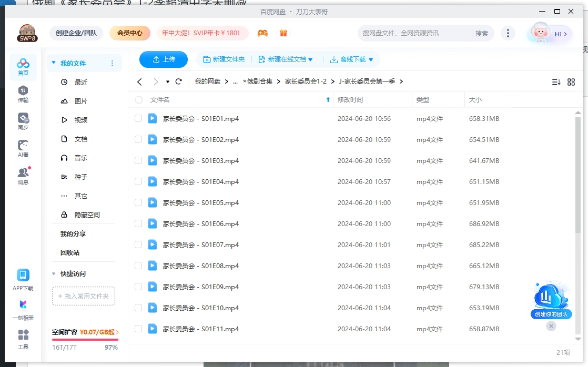This screenshot has height=367, width=588.
Task: Click the search input field
Action: pyautogui.click(x=405, y=33)
